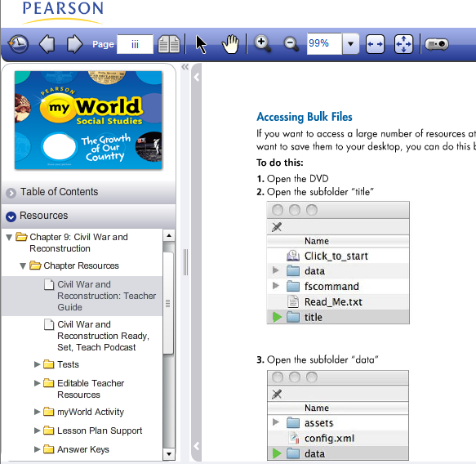Expand the Answer Keys folder
The image size is (476, 464).
tap(37, 449)
